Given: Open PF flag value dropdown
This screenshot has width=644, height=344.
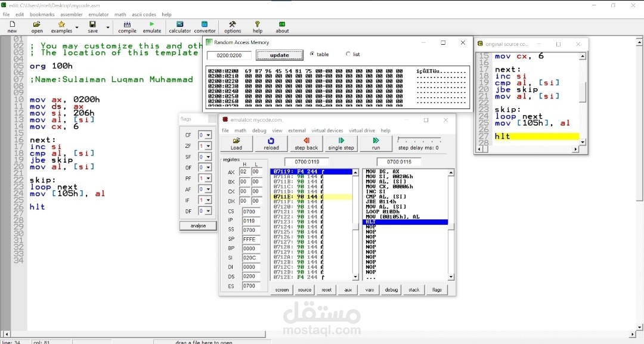Looking at the screenshot, I should (209, 178).
